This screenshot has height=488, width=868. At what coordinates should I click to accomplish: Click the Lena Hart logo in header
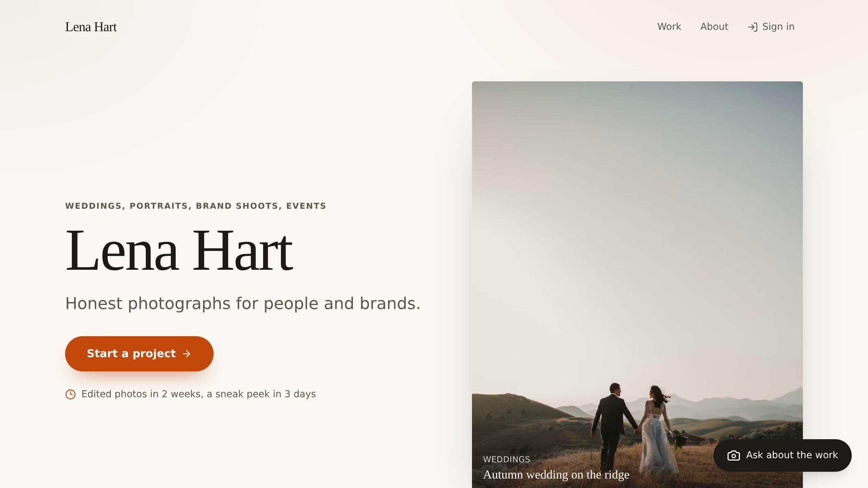[x=91, y=27]
